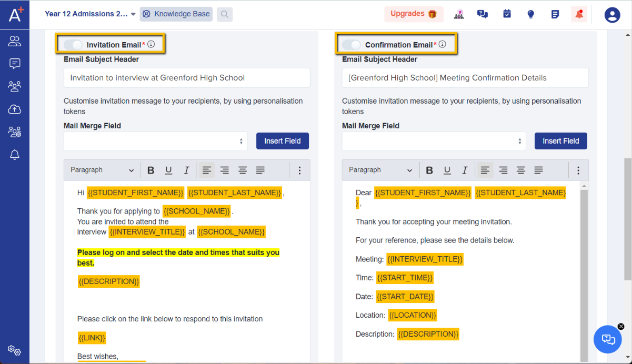The height and width of the screenshot is (364, 632).
Task: Click Insert Field for Confirmation Email
Action: point(561,141)
